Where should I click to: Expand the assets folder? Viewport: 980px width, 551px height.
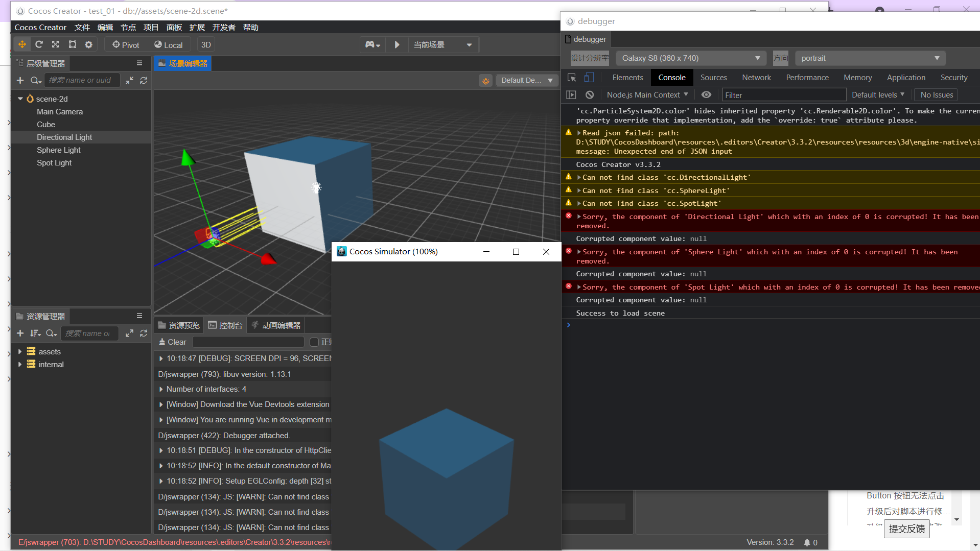click(20, 351)
